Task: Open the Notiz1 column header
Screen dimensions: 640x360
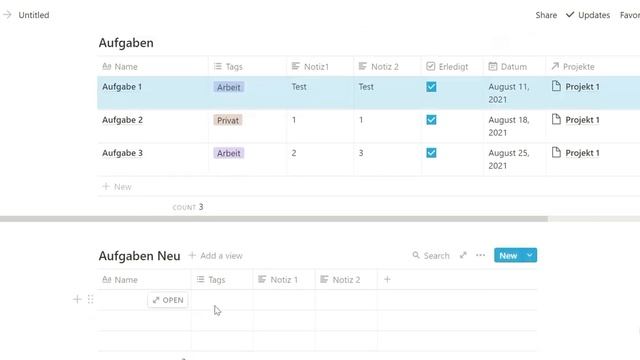Action: 320,67
